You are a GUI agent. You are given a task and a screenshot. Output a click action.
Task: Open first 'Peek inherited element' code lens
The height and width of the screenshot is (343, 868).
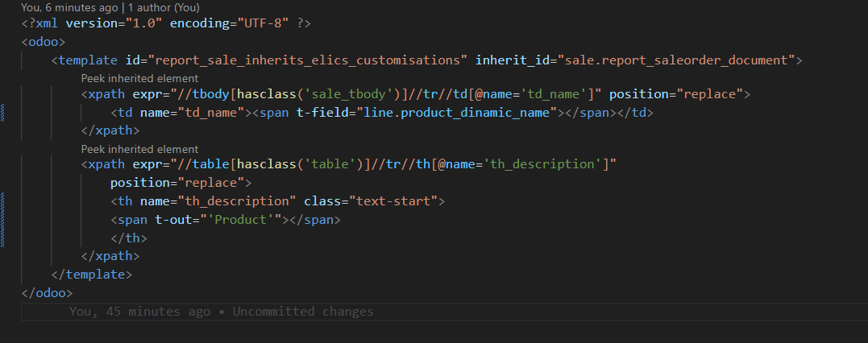(x=139, y=79)
